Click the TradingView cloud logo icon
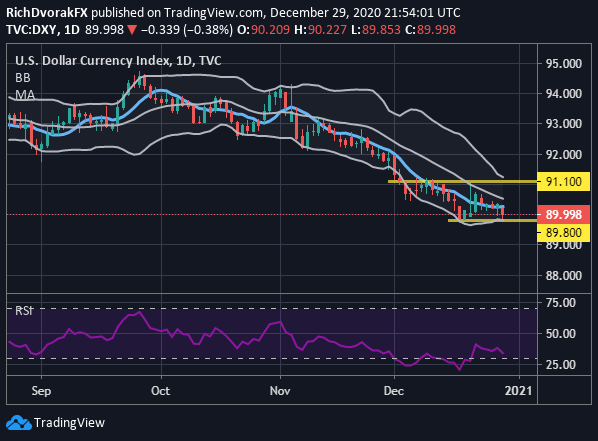This screenshot has width=598, height=441. [18, 423]
